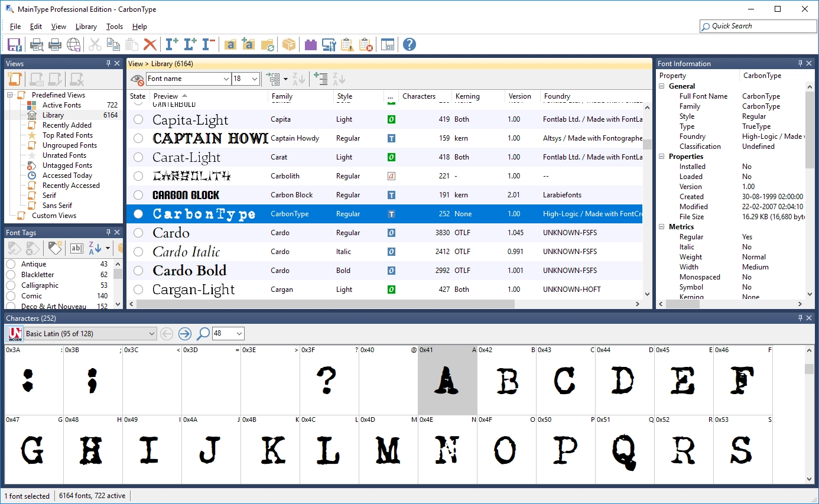
Task: Open the Help menu
Action: click(139, 27)
